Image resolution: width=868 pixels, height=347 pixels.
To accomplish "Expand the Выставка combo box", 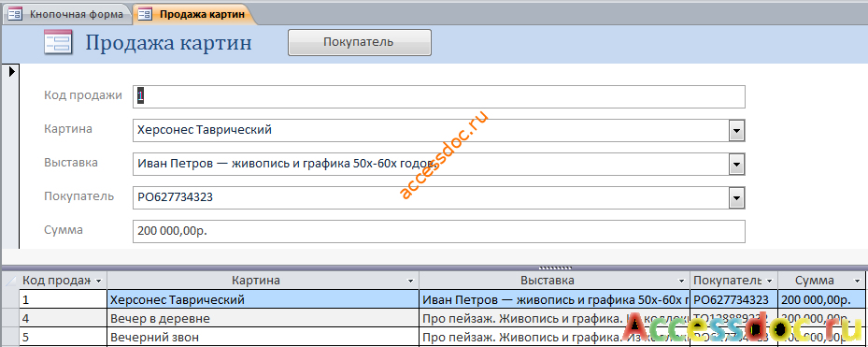I will point(737,165).
